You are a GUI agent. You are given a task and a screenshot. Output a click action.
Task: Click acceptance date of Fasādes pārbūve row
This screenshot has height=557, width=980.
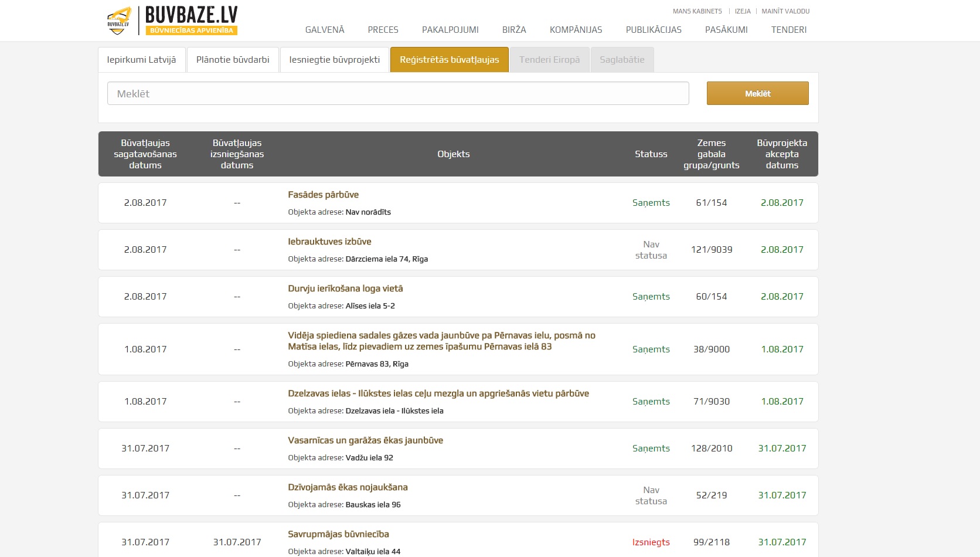(x=782, y=203)
